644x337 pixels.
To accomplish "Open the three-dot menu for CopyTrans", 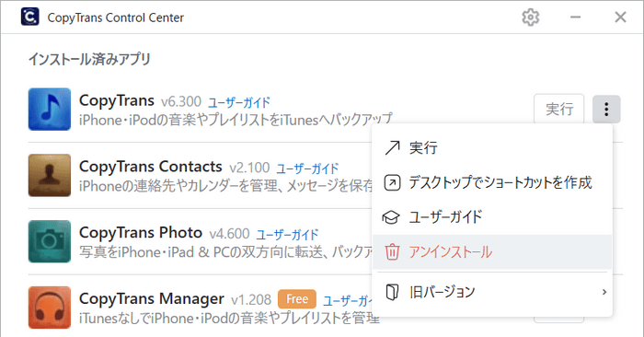I will pos(606,110).
